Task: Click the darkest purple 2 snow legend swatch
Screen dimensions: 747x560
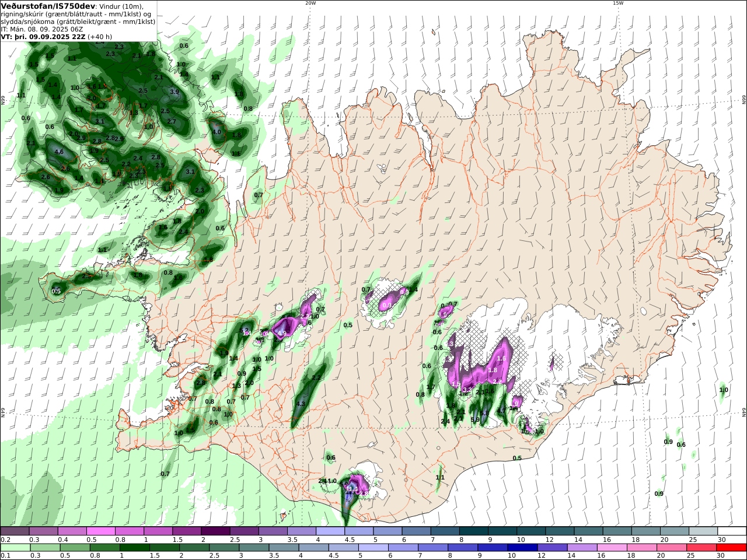Action: tap(215, 531)
